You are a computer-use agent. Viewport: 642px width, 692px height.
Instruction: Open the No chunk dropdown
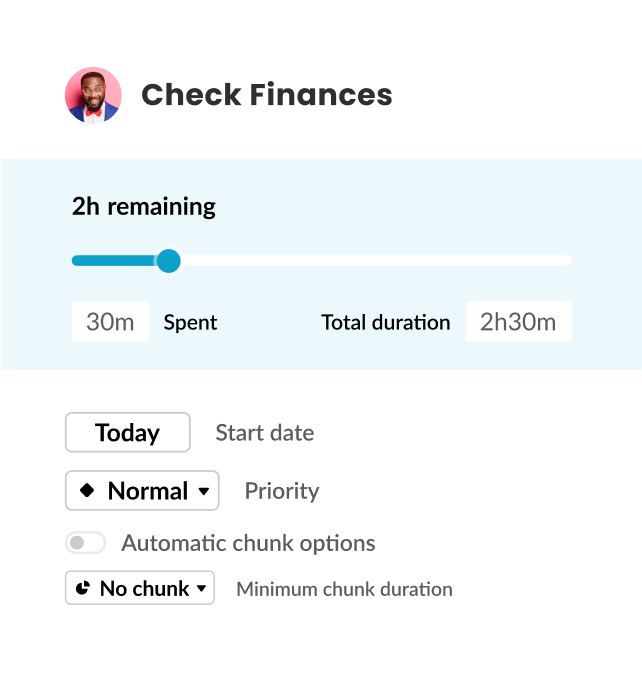click(140, 588)
